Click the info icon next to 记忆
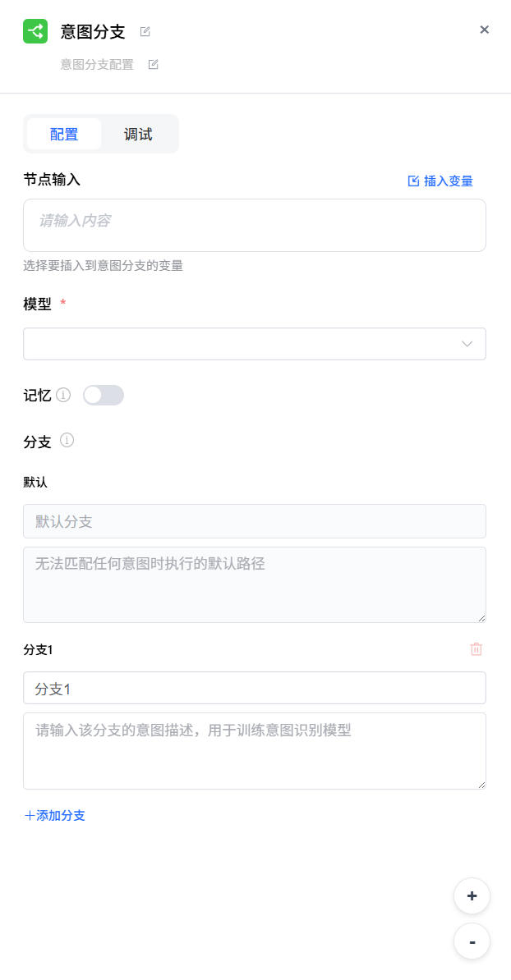 click(x=63, y=396)
